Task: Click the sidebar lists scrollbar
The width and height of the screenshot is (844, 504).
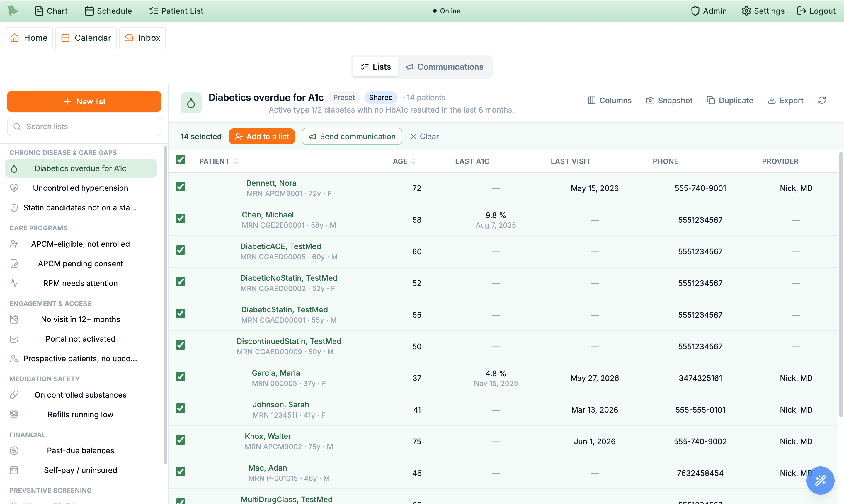Action: click(165, 304)
